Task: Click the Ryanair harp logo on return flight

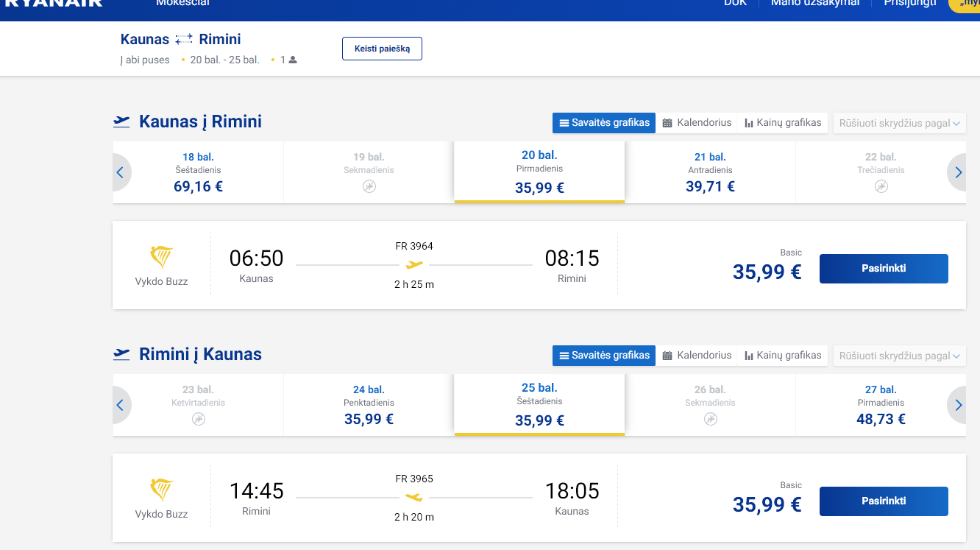Action: [x=161, y=490]
